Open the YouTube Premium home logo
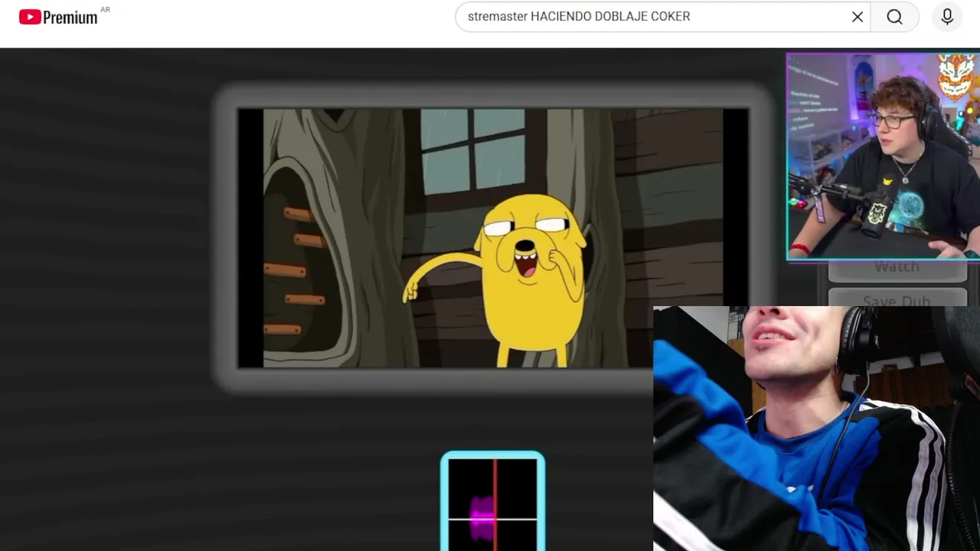 pyautogui.click(x=59, y=17)
